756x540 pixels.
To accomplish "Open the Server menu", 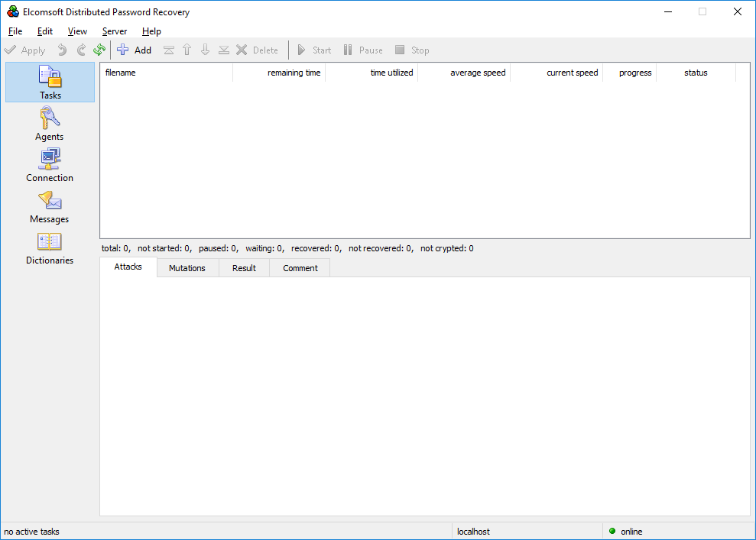I will (x=115, y=31).
